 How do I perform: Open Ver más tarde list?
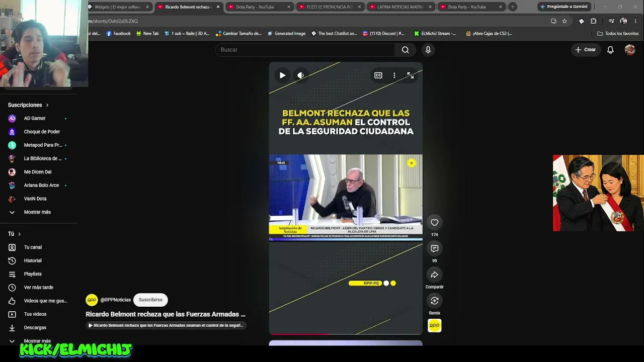38,288
